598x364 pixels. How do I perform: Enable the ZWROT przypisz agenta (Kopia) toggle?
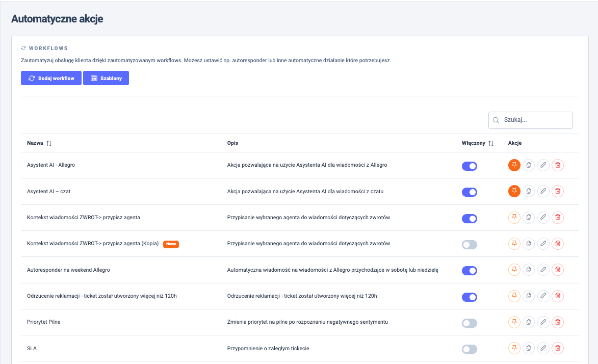click(x=469, y=245)
